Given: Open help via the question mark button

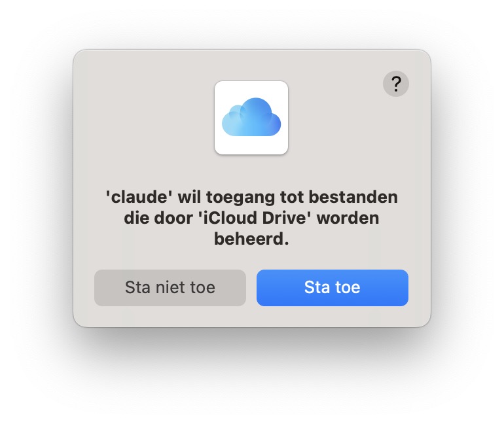Looking at the screenshot, I should pyautogui.click(x=396, y=84).
